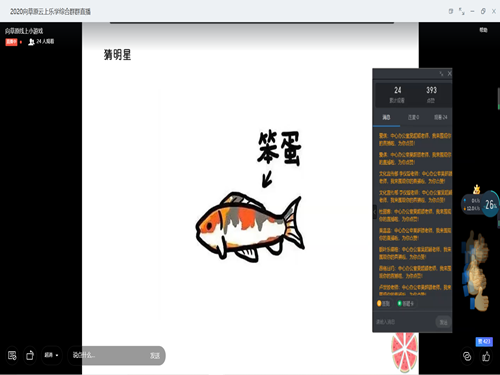This screenshot has width=500, height=375.
Task: Click the pin-window icon in the title bar
Action: click(451, 11)
